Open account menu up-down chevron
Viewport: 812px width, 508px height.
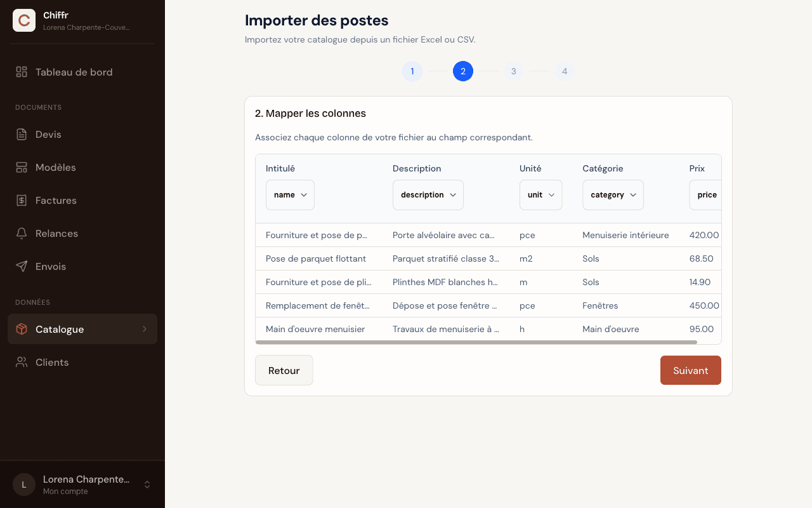tap(147, 485)
